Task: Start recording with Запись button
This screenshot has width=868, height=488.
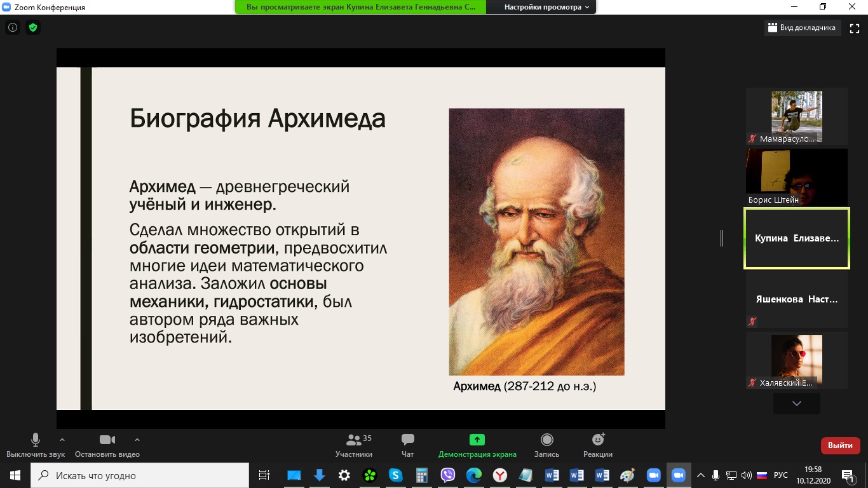Action: click(x=546, y=445)
